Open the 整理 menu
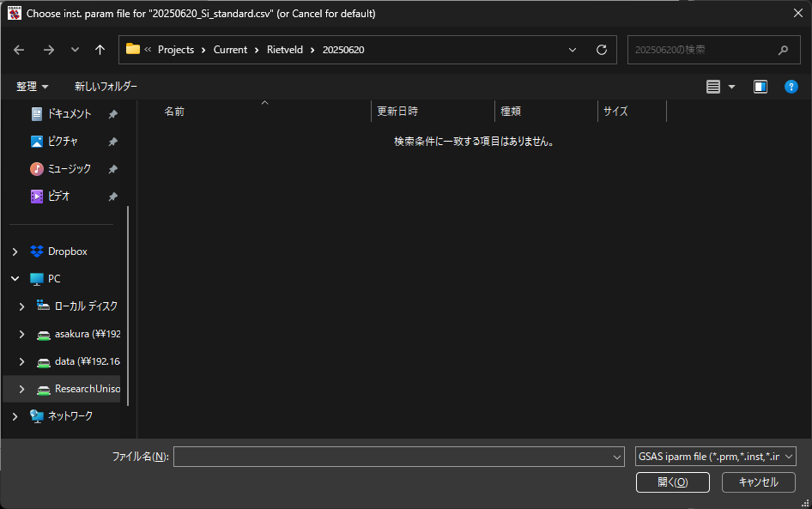Viewport: 812px width, 509px height. click(x=33, y=87)
